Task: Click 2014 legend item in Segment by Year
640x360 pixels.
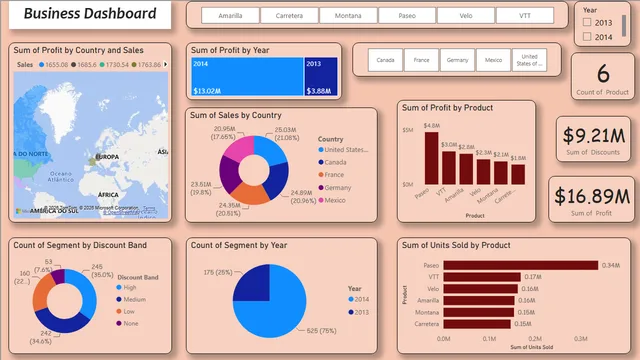Action: [358, 299]
